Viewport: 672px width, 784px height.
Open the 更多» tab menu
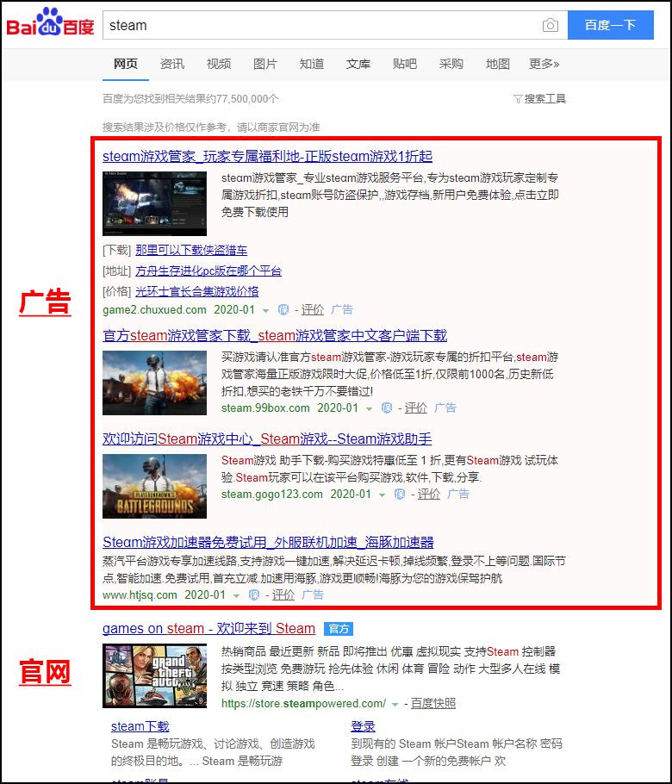click(x=544, y=64)
